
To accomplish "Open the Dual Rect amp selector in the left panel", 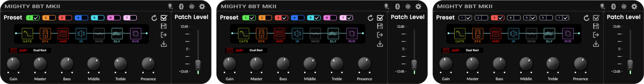I will 40,50.
